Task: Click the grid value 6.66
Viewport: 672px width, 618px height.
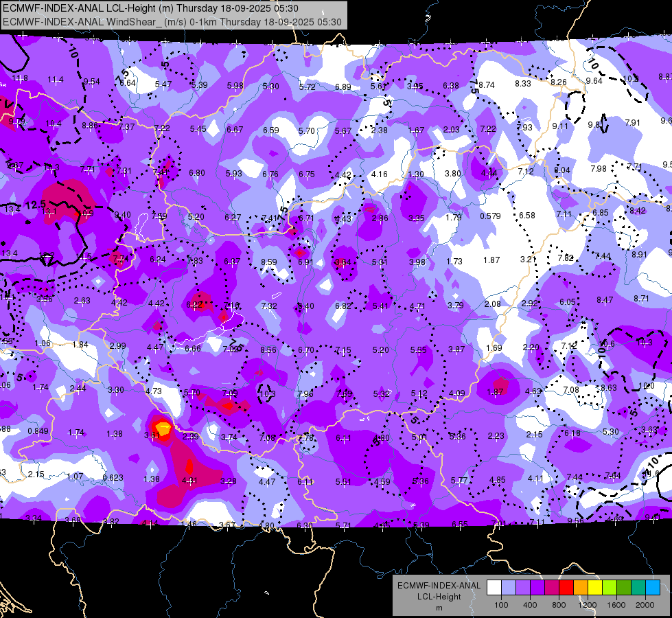Action: (192, 348)
